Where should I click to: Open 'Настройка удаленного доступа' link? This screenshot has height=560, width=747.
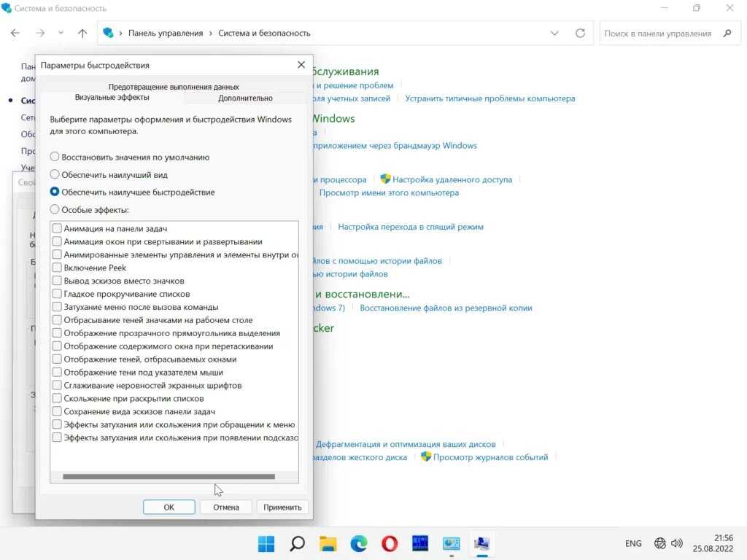[452, 179]
